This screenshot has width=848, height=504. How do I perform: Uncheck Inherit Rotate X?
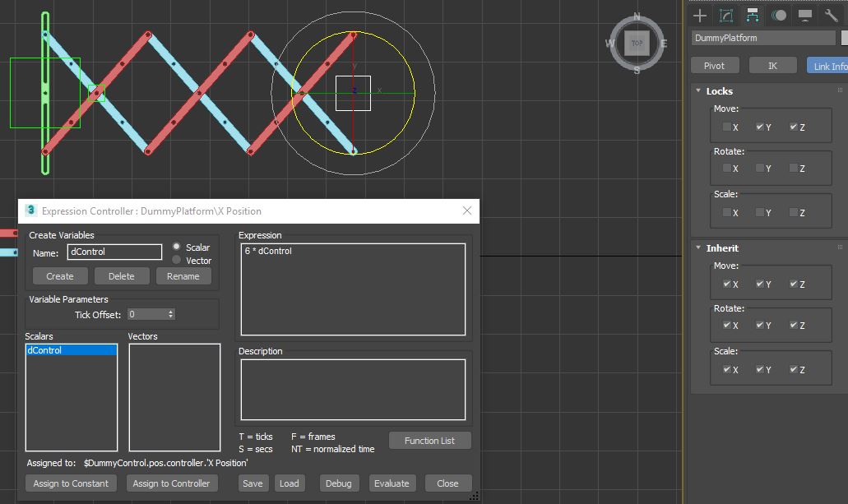(727, 325)
